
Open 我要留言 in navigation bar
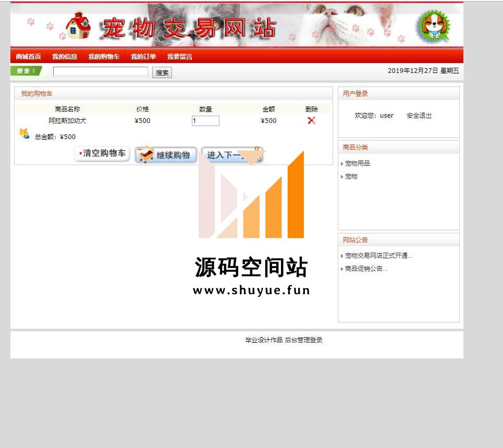click(x=180, y=57)
